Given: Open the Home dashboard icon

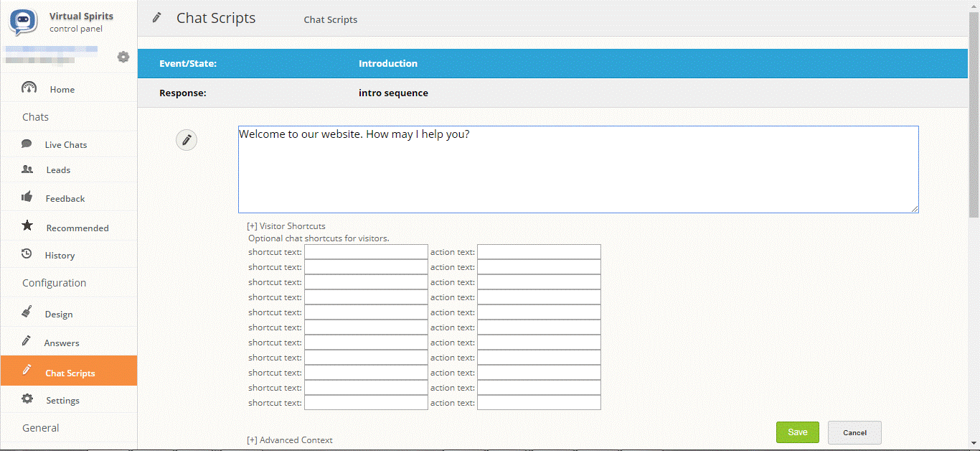Looking at the screenshot, I should (x=29, y=88).
